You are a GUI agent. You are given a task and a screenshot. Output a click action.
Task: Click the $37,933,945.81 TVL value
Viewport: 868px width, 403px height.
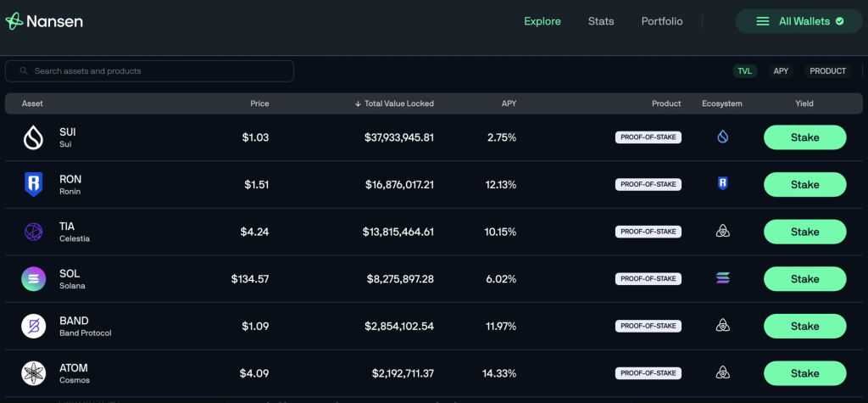(399, 137)
